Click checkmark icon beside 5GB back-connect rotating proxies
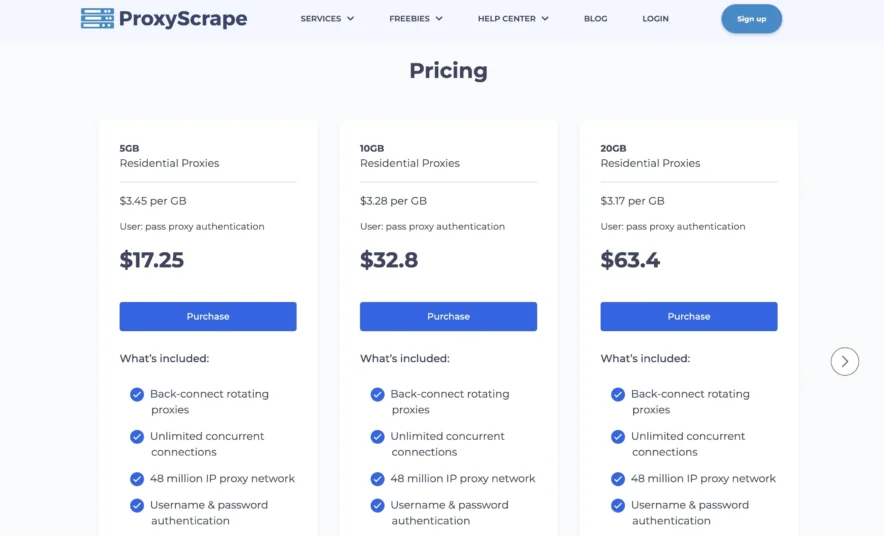Image resolution: width=884 pixels, height=536 pixels. pos(137,395)
